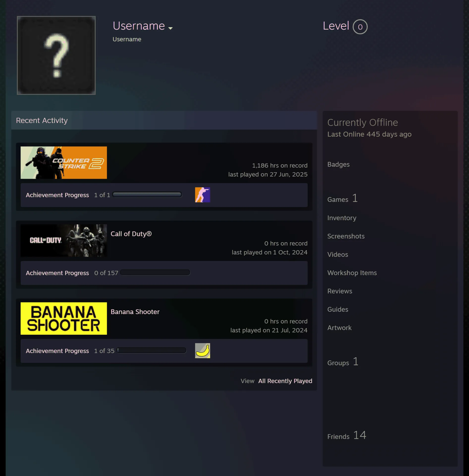Click Banana Shooter achievement progress bar
The width and height of the screenshot is (469, 476).
[x=151, y=350]
